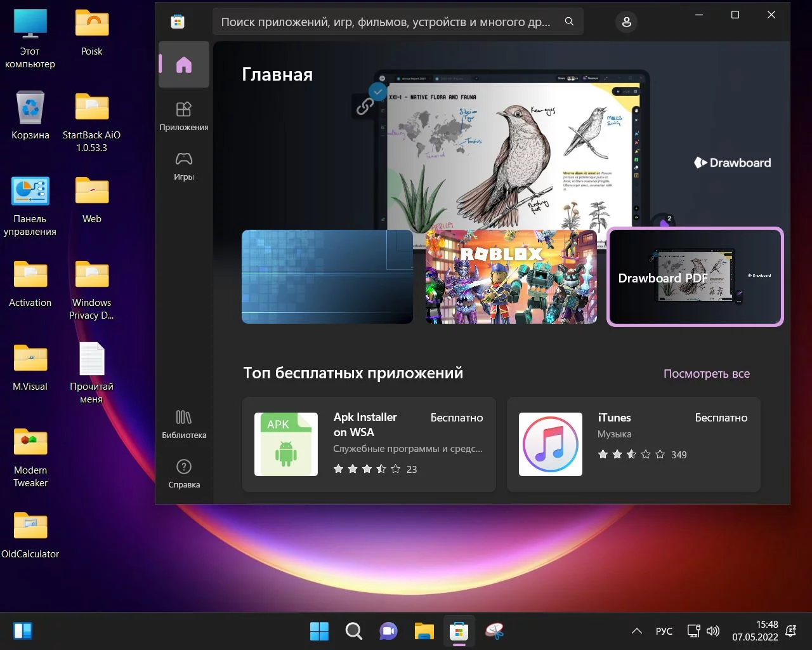
Task: Open the Посмотреть все link
Action: point(706,374)
